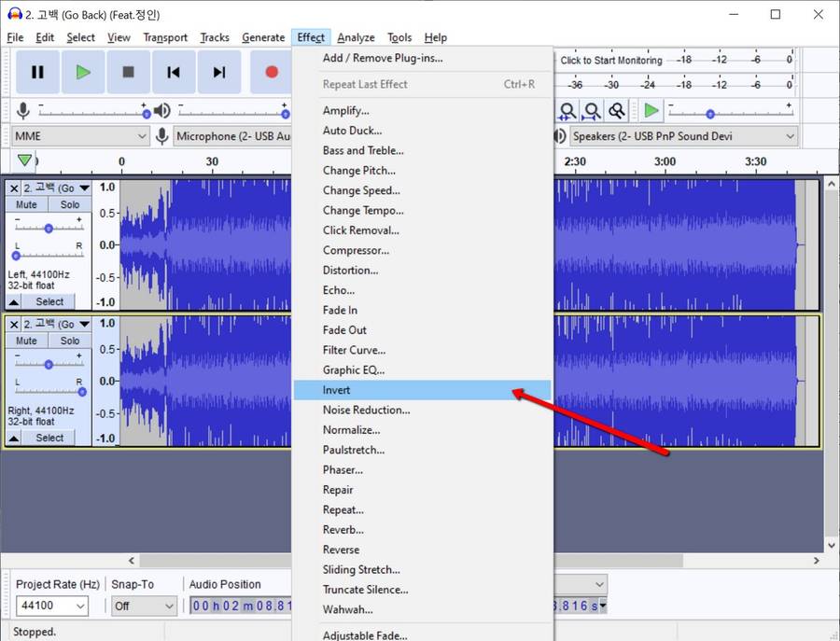Skip to Start of the project
This screenshot has width=840, height=641.
click(x=174, y=72)
